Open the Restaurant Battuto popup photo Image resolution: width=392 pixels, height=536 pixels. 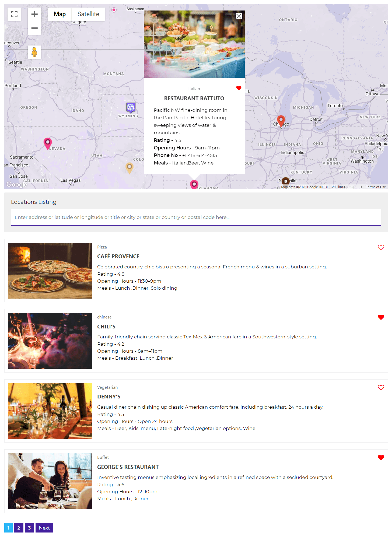[194, 44]
